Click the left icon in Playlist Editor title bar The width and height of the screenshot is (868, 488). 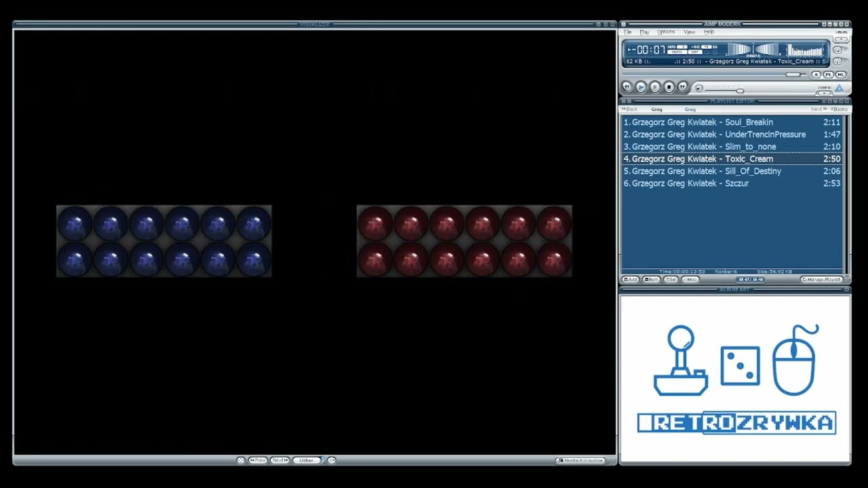click(x=623, y=101)
